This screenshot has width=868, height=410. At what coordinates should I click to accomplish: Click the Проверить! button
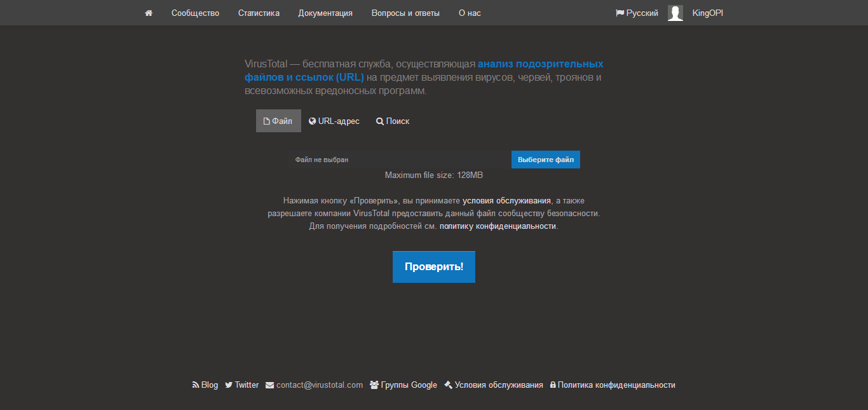click(433, 267)
